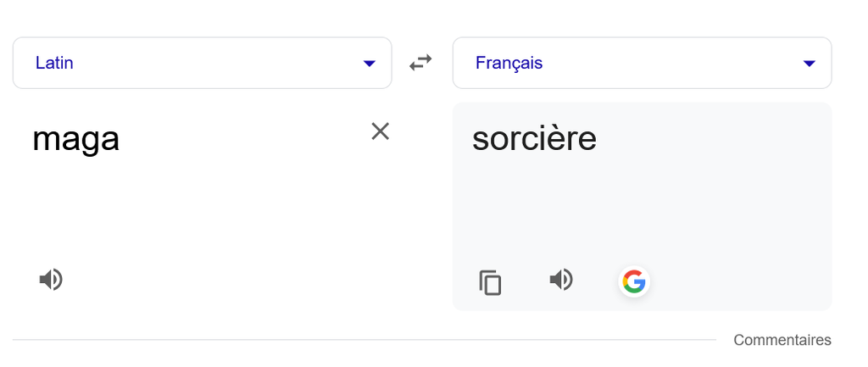
Task: Expand the Latin dropdown arrow
Action: point(370,64)
